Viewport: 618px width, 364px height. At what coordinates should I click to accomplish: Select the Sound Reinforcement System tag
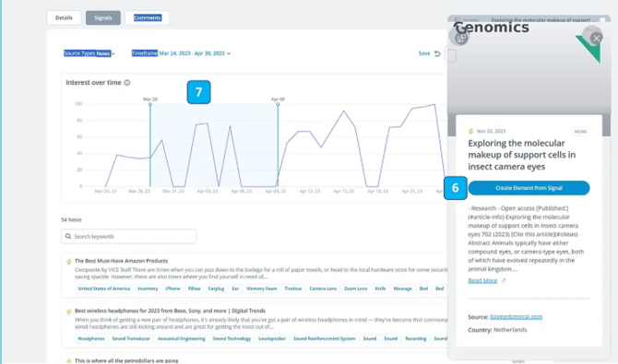pos(325,338)
